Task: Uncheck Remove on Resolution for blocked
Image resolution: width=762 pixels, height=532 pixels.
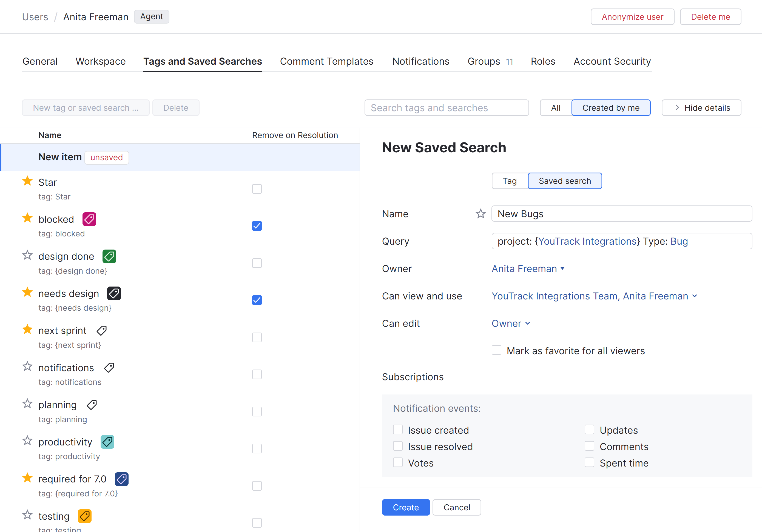Action: pos(257,226)
